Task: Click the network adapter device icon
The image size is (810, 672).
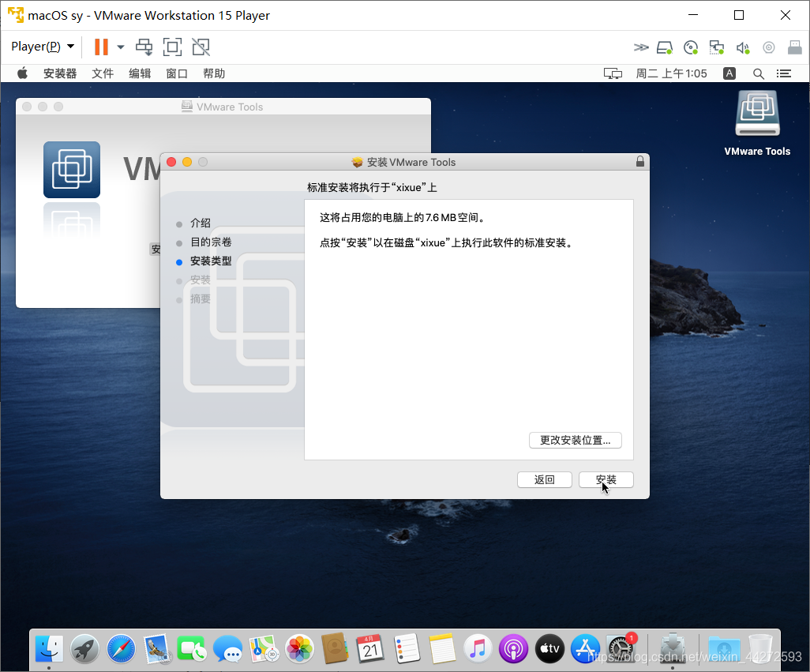Action: [x=716, y=47]
